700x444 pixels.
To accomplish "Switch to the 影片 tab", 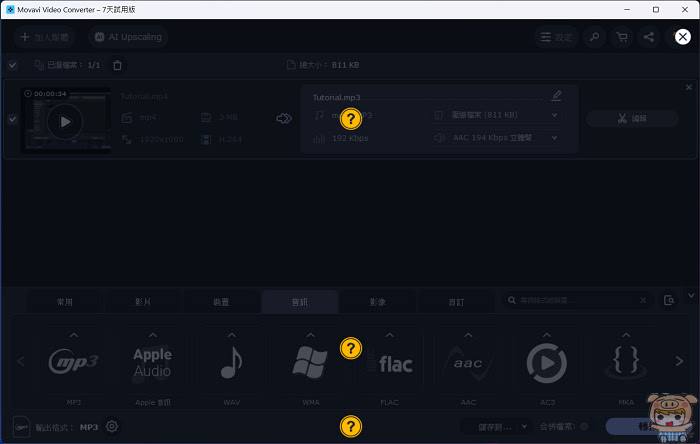I will pos(143,302).
